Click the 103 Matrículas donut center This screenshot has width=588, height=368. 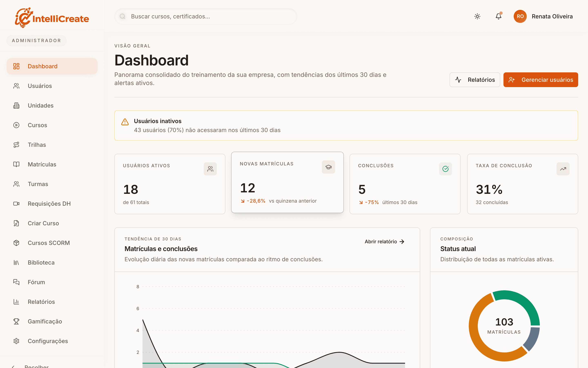tap(504, 325)
